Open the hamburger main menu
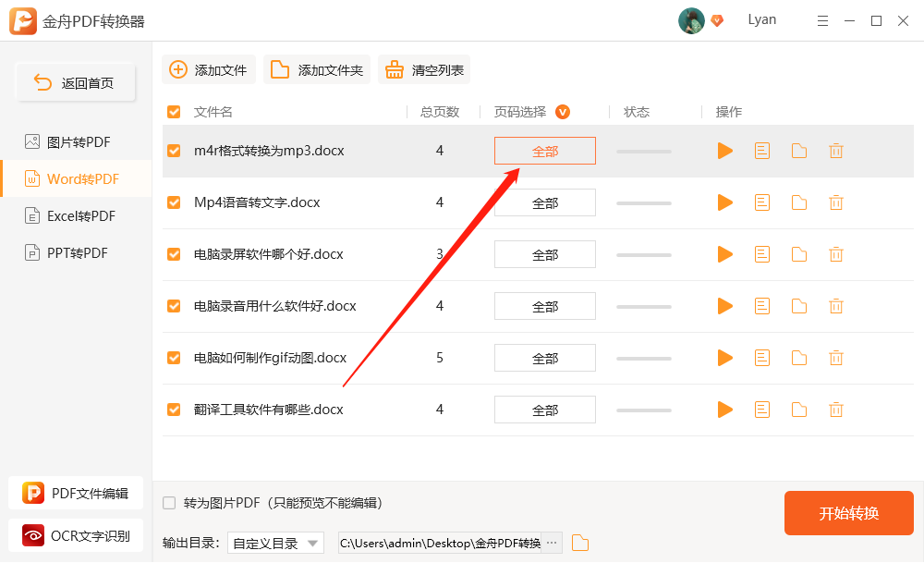 coord(822,21)
